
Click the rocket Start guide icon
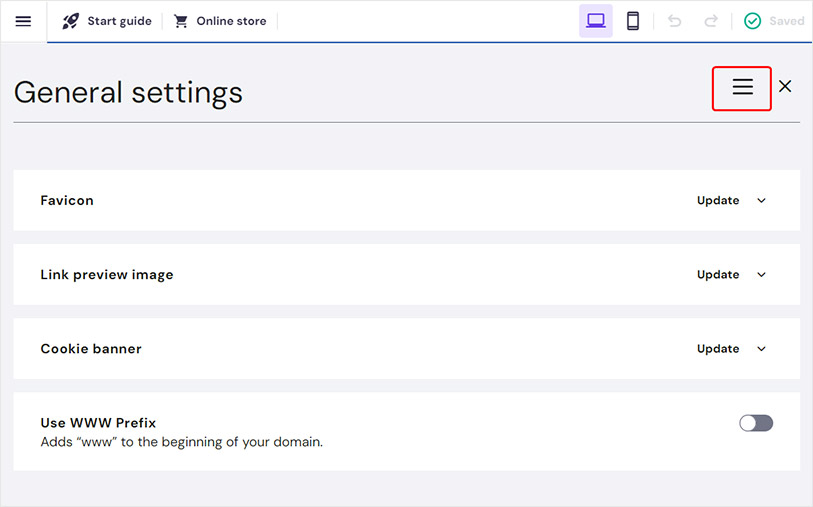(71, 21)
